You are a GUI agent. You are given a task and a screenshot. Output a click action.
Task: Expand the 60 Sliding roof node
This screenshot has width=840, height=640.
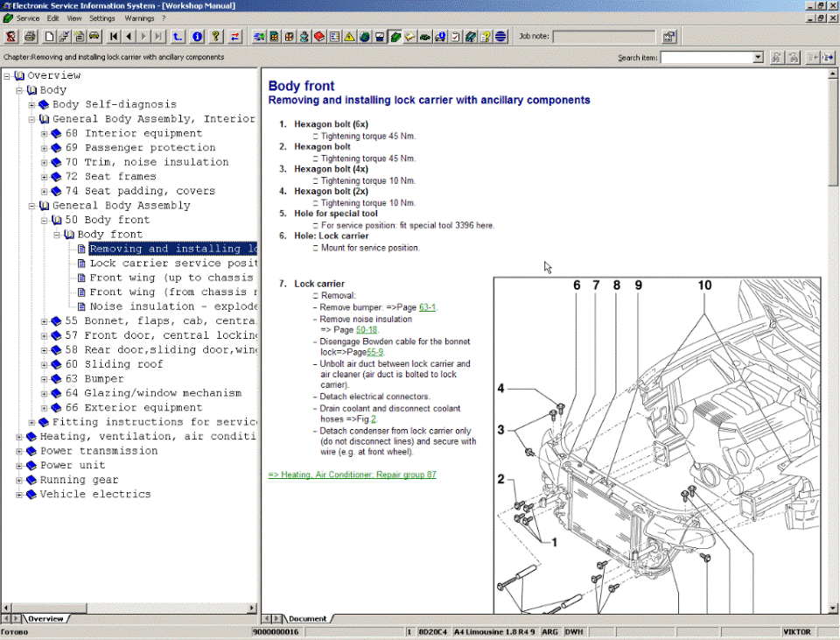(x=45, y=365)
